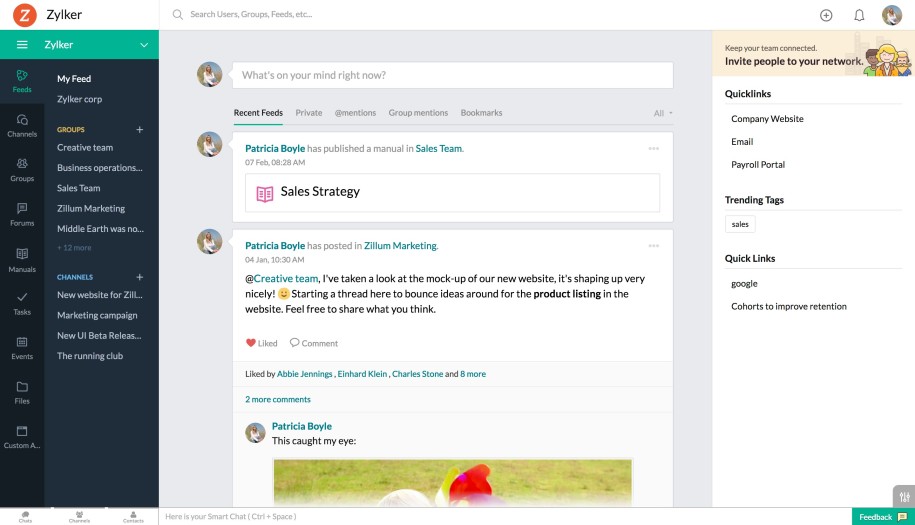
Task: Open Channels in the bottom bar
Action: 79,517
